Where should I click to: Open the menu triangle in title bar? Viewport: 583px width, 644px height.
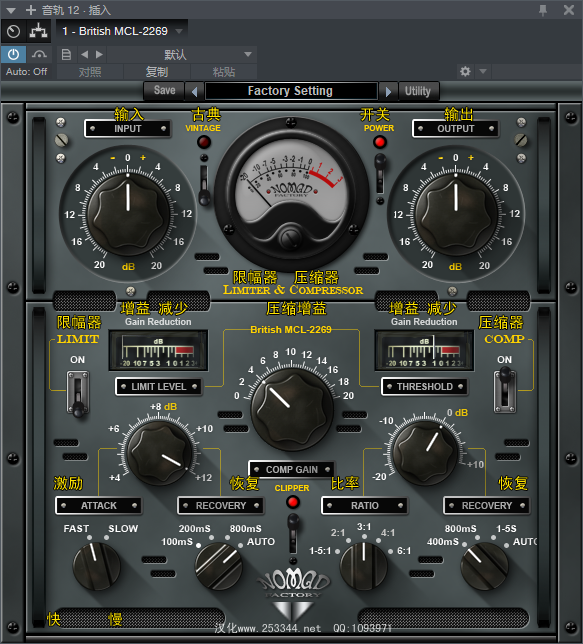(11, 10)
